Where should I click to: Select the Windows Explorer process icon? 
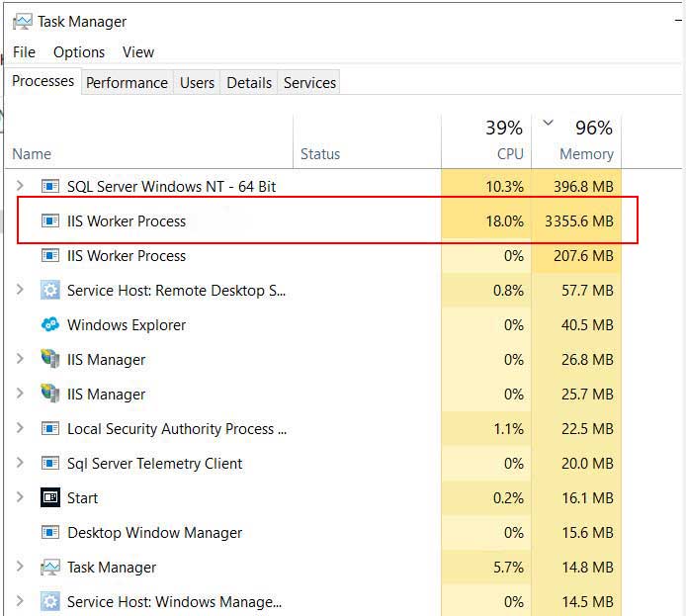point(50,324)
